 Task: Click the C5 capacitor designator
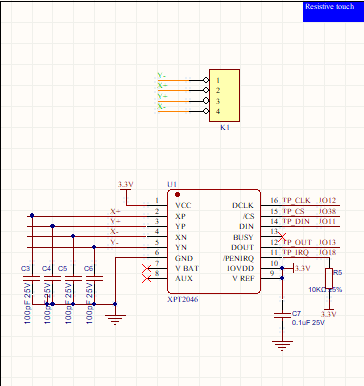click(x=62, y=268)
